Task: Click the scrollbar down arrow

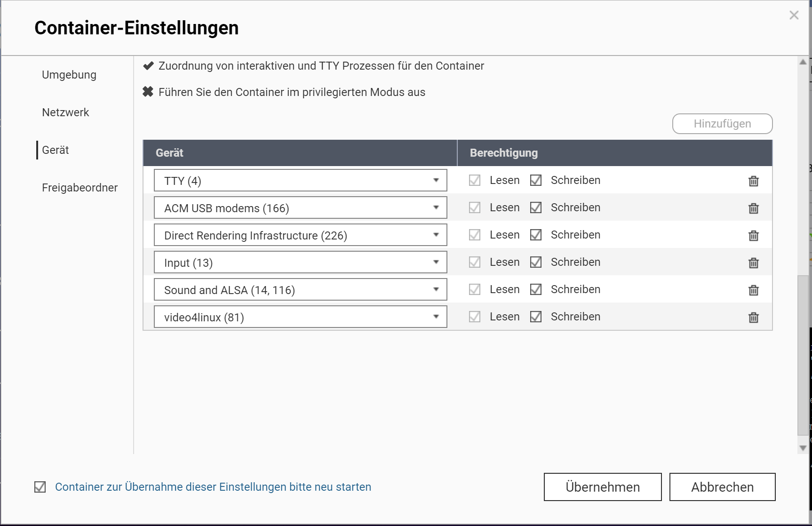Action: point(803,448)
